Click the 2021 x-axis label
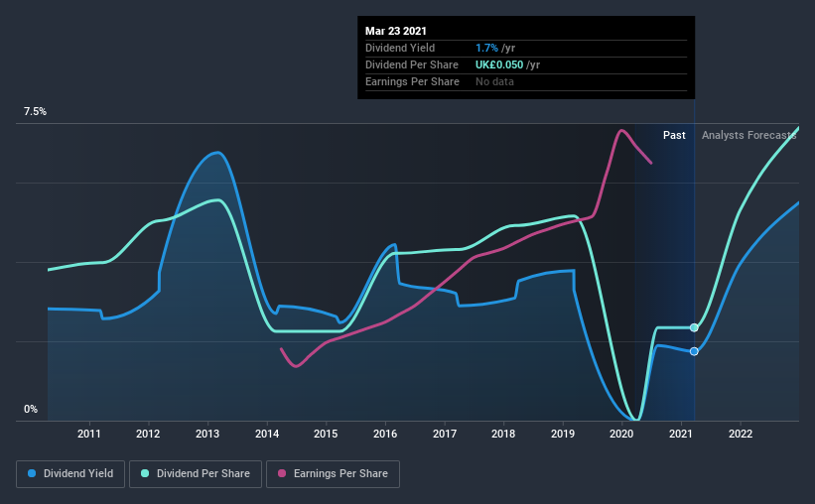 tap(681, 434)
